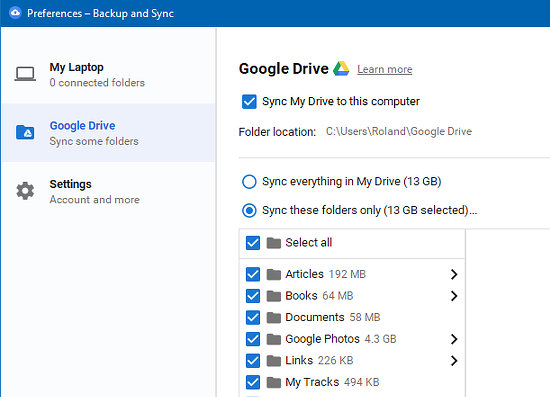Uncheck the Links folder checkbox

[253, 361]
